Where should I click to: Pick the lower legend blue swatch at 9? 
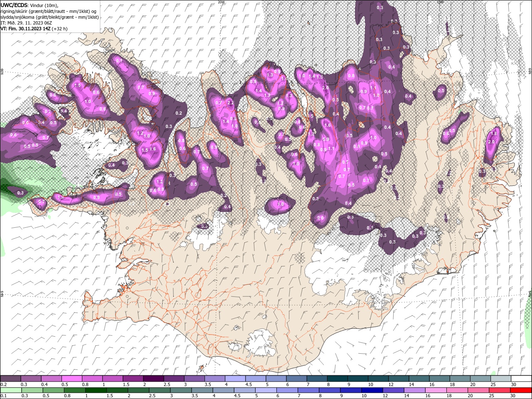click(x=350, y=390)
